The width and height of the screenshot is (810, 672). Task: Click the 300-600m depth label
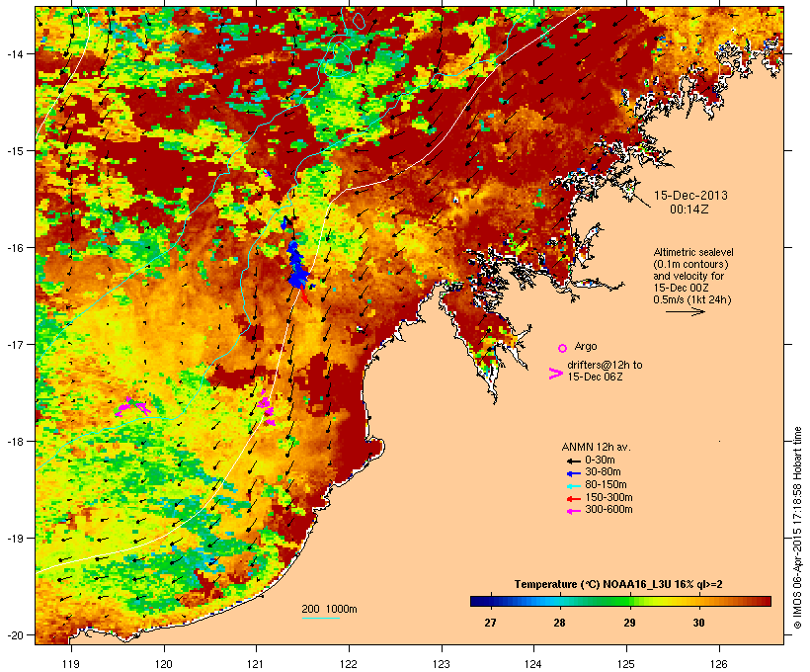tap(608, 510)
